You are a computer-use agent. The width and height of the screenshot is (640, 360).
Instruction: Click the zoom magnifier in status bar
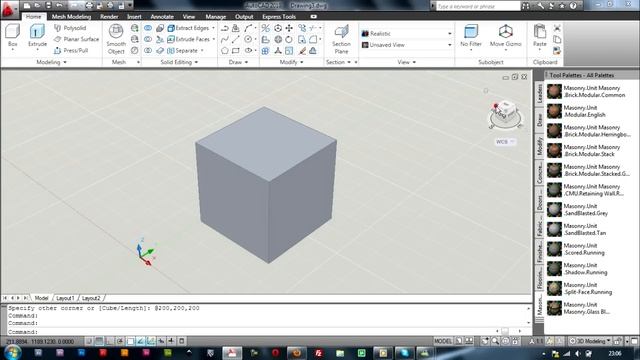tap(495, 341)
